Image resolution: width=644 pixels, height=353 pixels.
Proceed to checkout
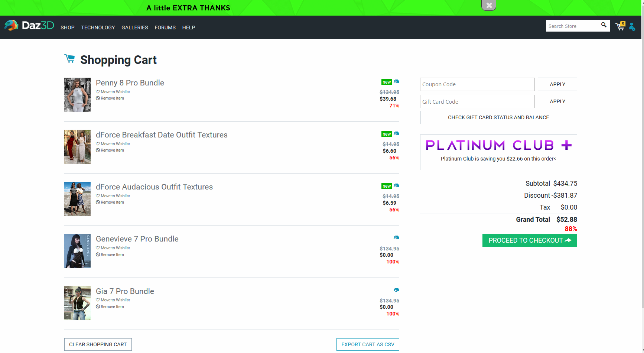click(530, 240)
